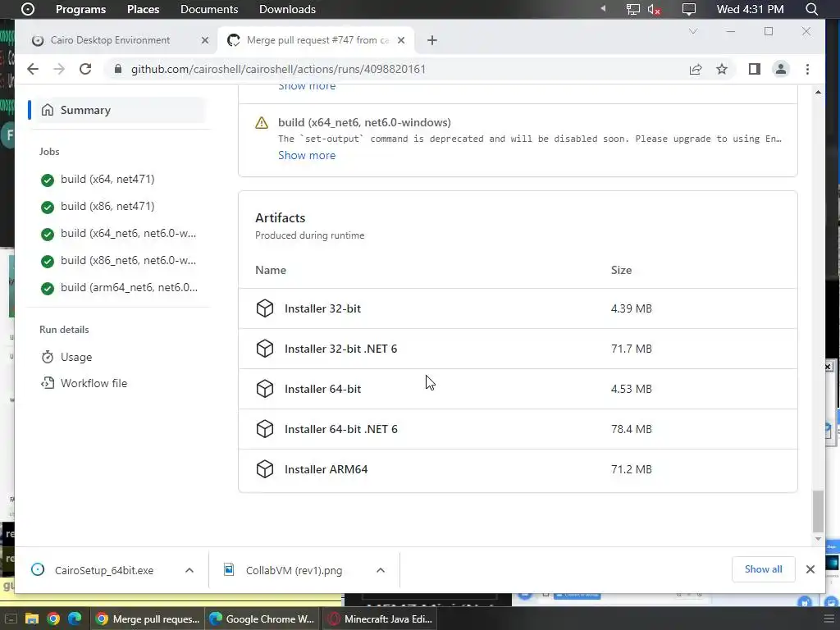Click the scrollbar up arrow
Image resolution: width=840 pixels, height=630 pixels.
click(x=818, y=92)
